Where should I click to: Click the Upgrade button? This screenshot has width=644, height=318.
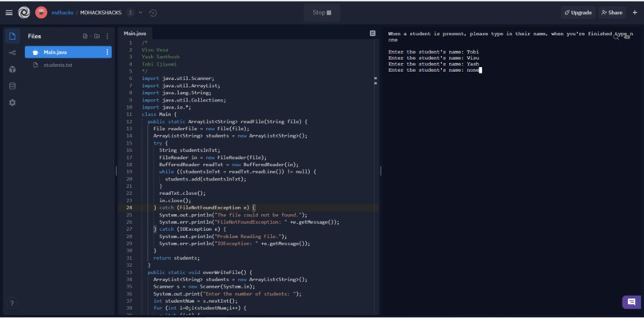pos(578,13)
